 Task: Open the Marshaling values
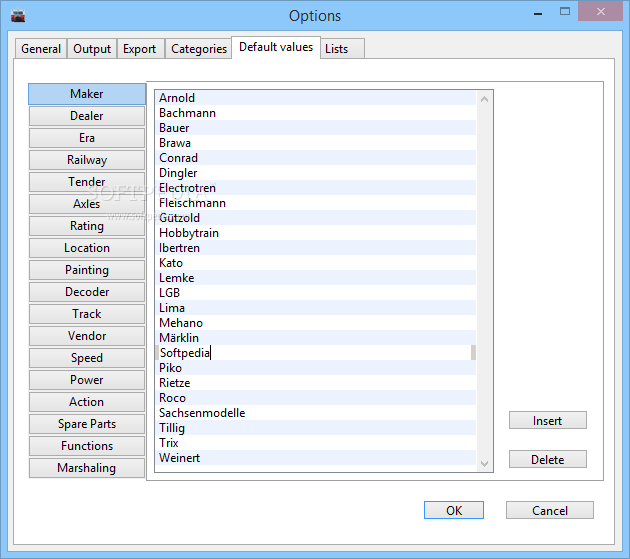coord(87,468)
